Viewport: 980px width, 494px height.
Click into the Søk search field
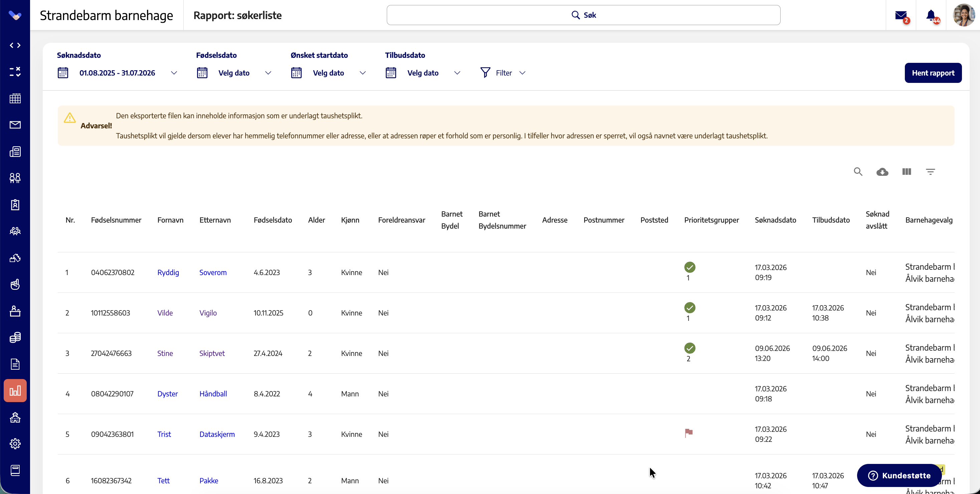583,15
